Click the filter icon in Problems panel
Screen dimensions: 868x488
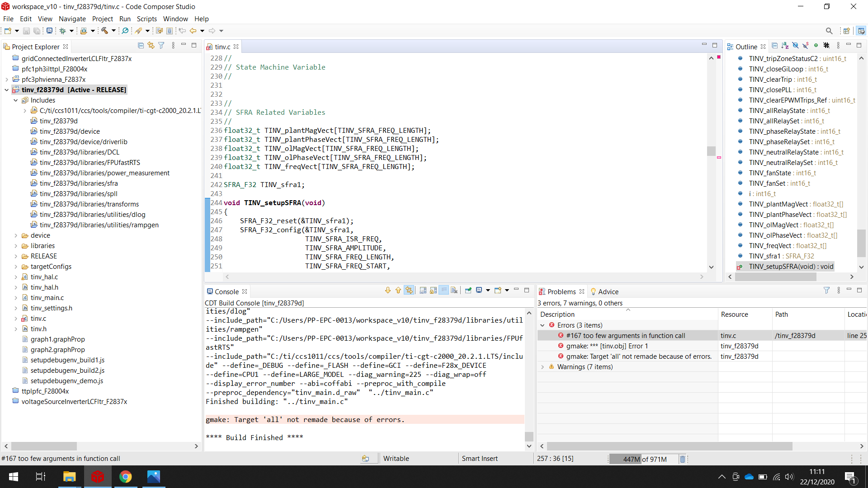(x=826, y=291)
